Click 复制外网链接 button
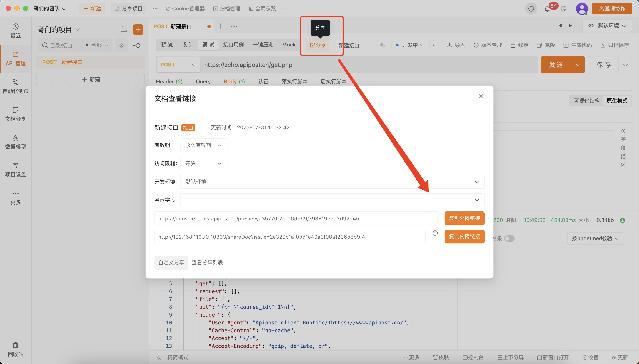The image size is (639, 364). coord(464,218)
